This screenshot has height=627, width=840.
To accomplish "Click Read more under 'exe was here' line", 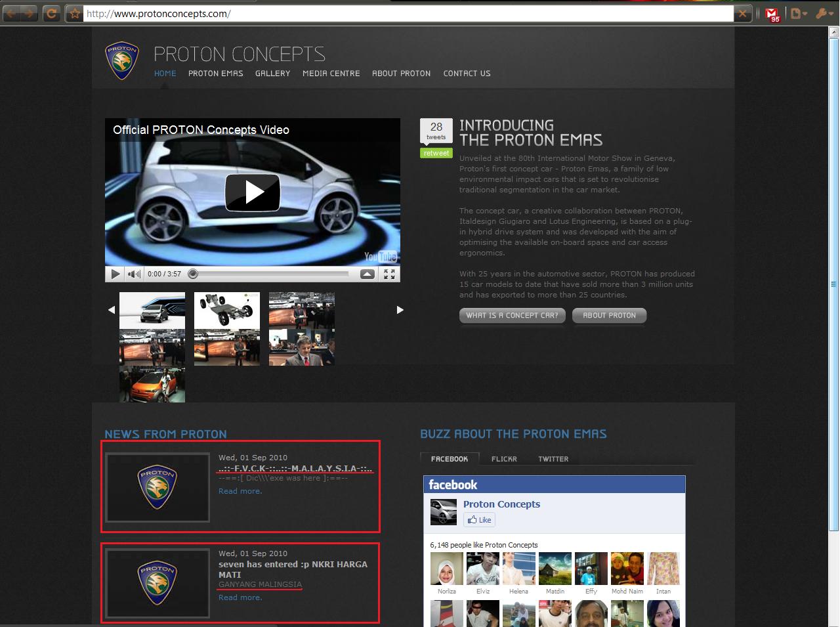I will 240,491.
